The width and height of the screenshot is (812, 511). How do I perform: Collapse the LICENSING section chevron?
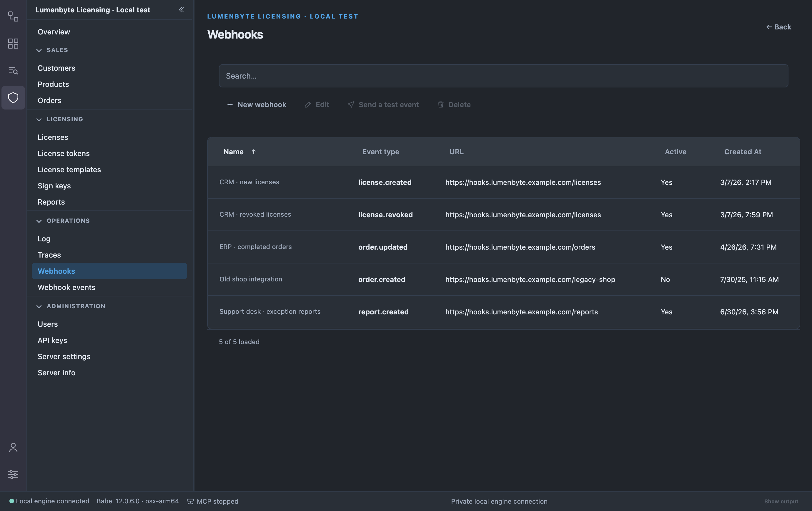pyautogui.click(x=39, y=120)
